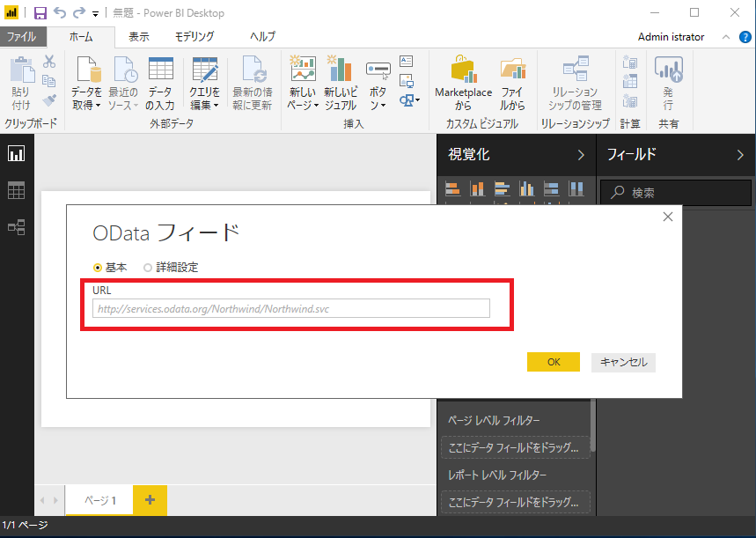Click the text box insert icon
Screen dimensions: 756x538
pyautogui.click(x=407, y=61)
